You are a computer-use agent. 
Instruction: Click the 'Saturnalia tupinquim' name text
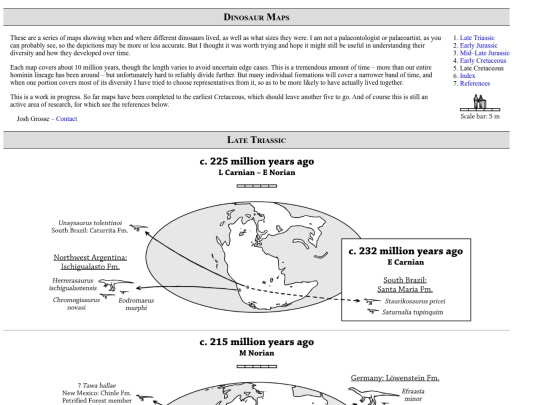(413, 312)
